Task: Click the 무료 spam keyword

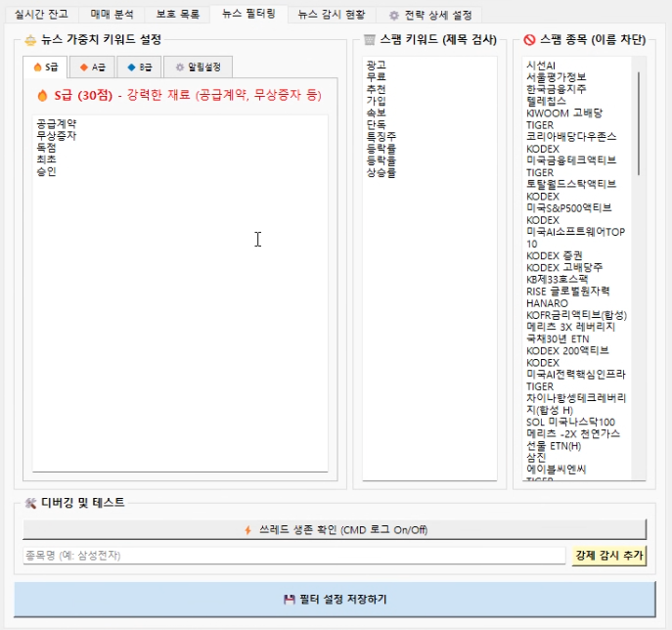Action: coord(377,77)
